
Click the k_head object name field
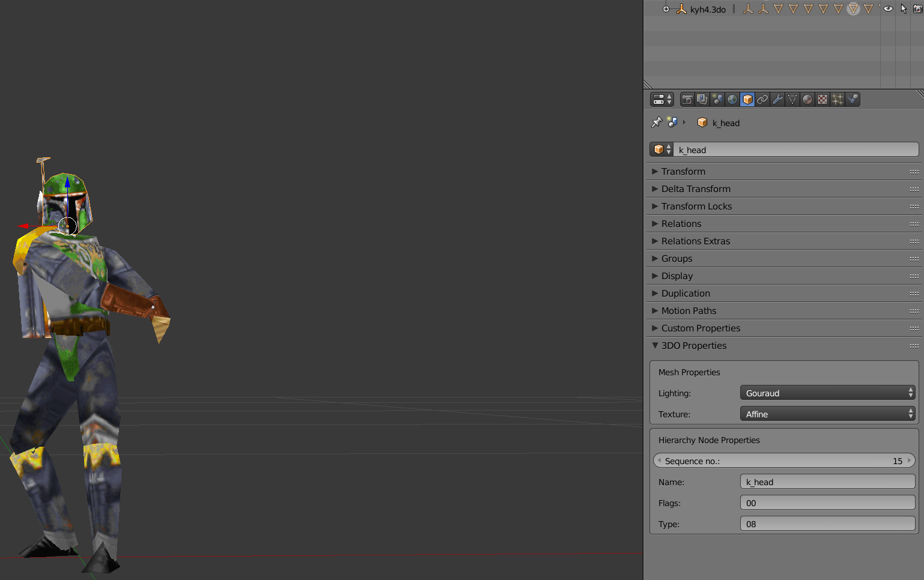(797, 150)
